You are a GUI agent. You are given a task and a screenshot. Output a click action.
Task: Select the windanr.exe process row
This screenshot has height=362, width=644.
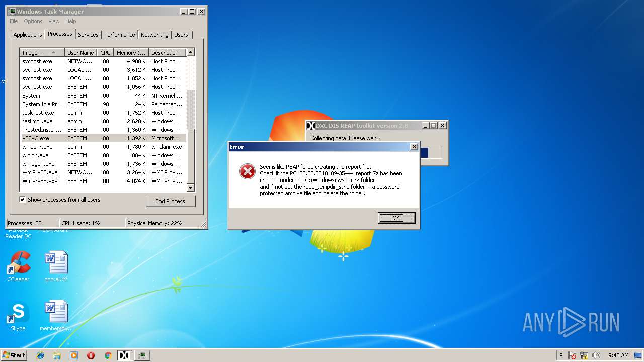coord(103,147)
